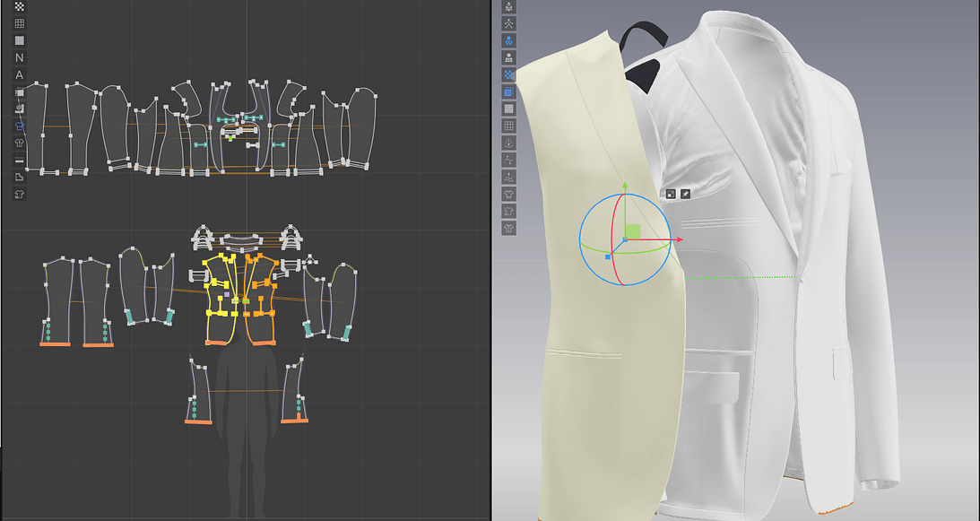This screenshot has width=980, height=521.
Task: Select the checkerboard Edit Texture icon in 2D toolbar
Action: click(x=18, y=7)
